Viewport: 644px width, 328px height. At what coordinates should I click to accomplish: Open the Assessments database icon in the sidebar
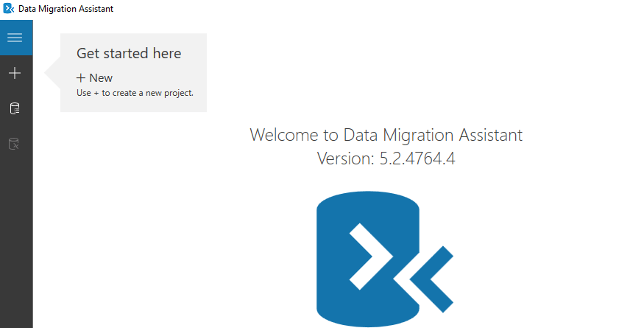(15, 108)
